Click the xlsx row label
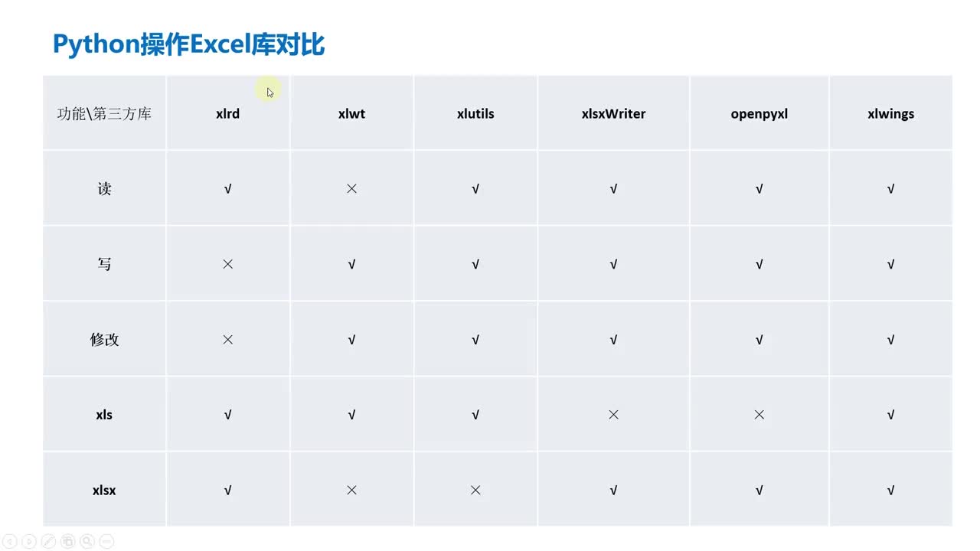The height and width of the screenshot is (551, 980). coord(105,490)
